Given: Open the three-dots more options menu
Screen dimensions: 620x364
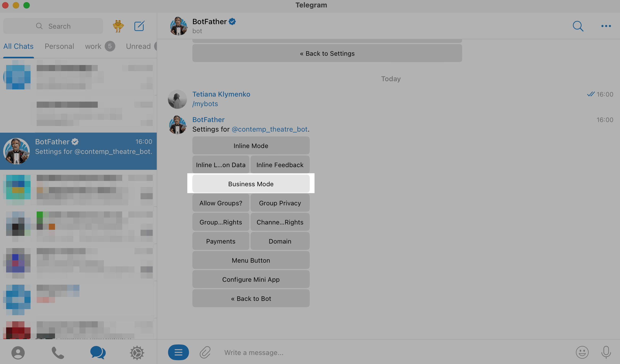Looking at the screenshot, I should [606, 26].
